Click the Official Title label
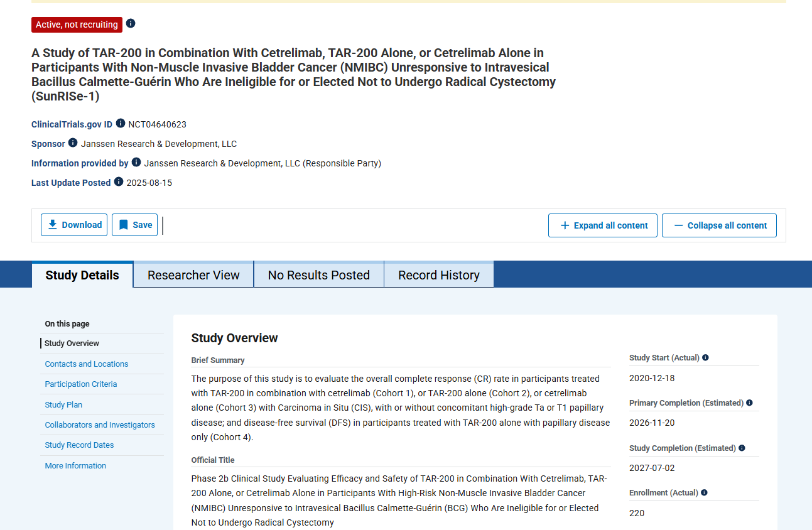Image resolution: width=812 pixels, height=530 pixels. tap(213, 460)
